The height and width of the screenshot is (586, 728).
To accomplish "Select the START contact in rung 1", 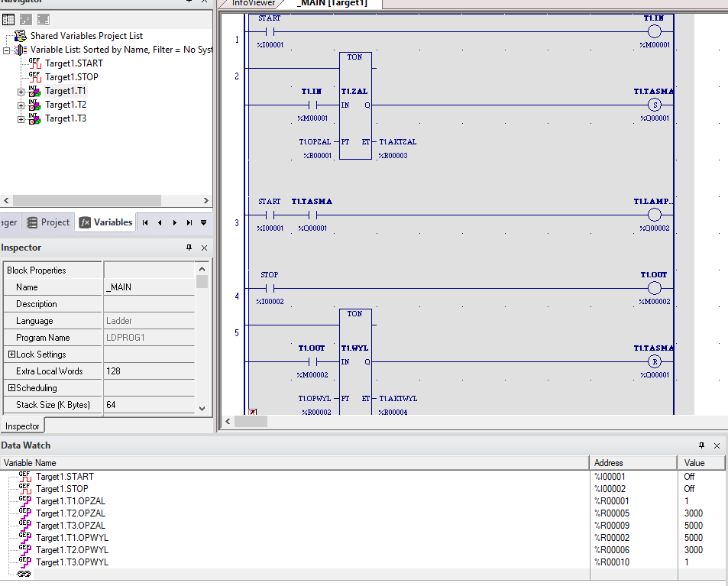I will point(269,32).
